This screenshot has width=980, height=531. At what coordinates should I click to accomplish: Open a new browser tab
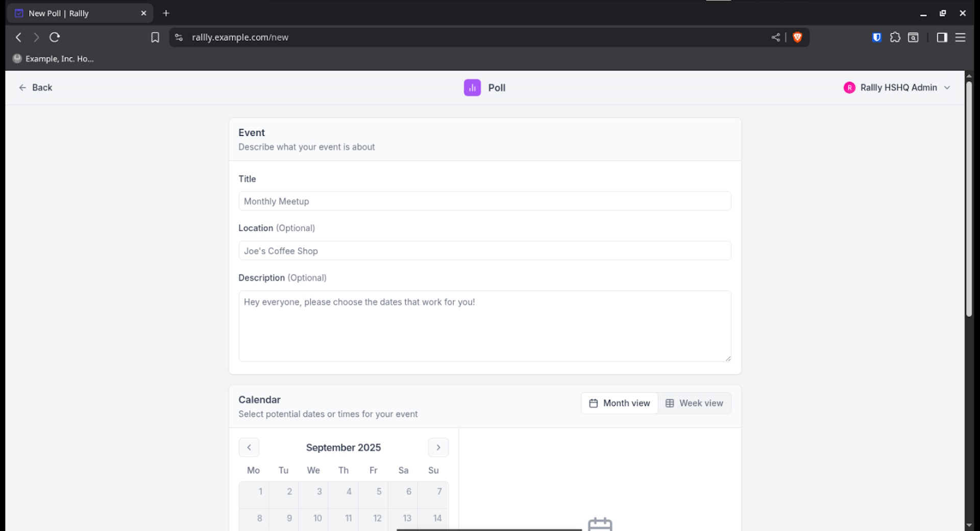pos(166,13)
